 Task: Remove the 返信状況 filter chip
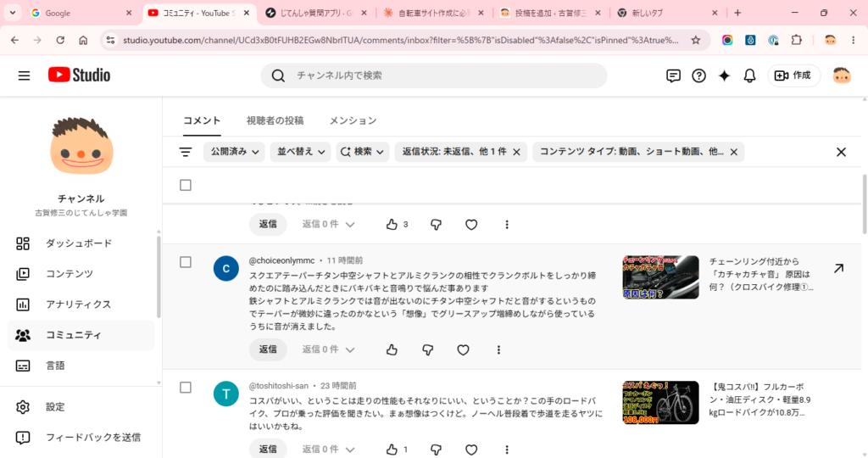[x=516, y=152]
